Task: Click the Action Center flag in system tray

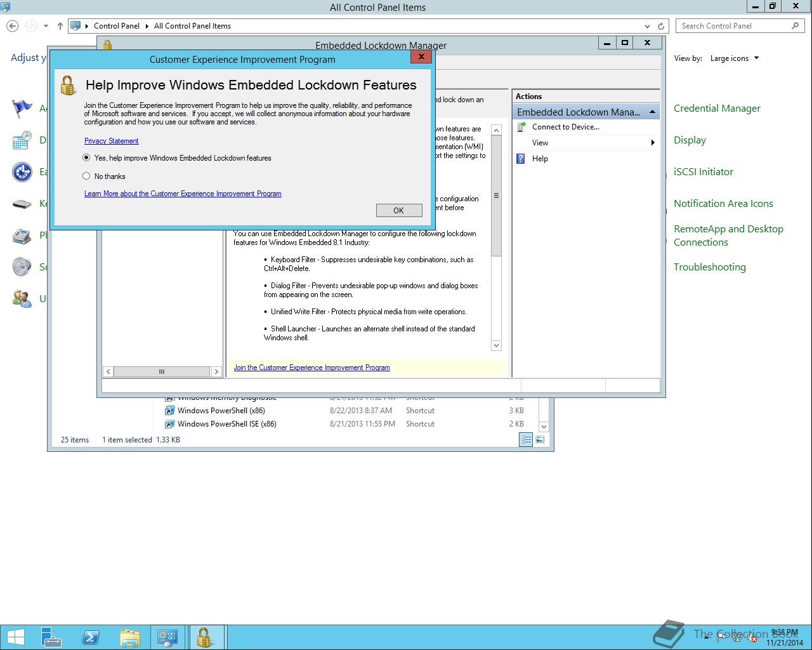Action: pos(723,638)
